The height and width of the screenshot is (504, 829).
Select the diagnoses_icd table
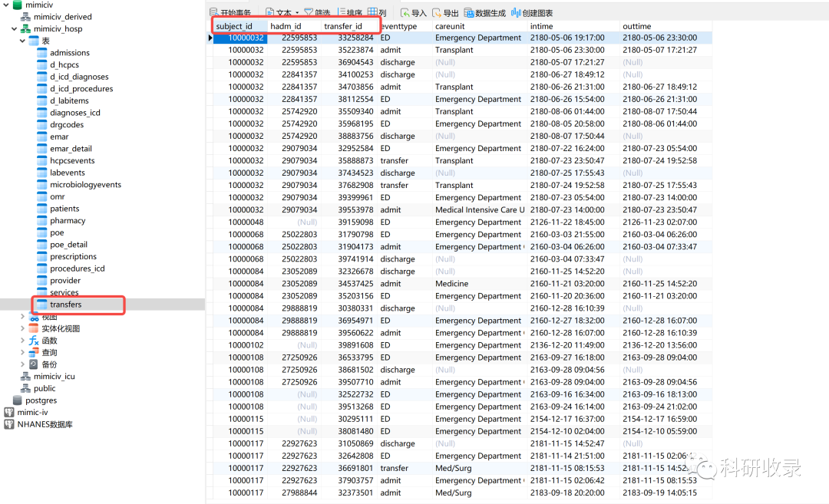click(x=74, y=113)
